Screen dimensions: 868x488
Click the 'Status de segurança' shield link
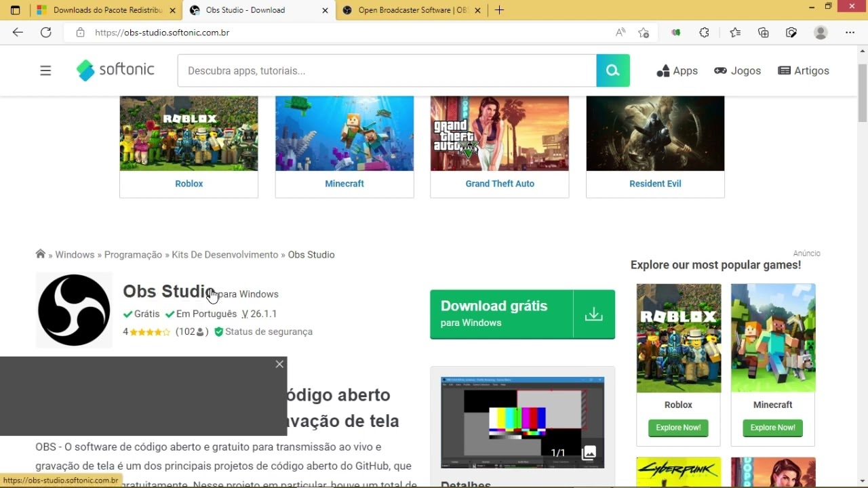point(263,331)
